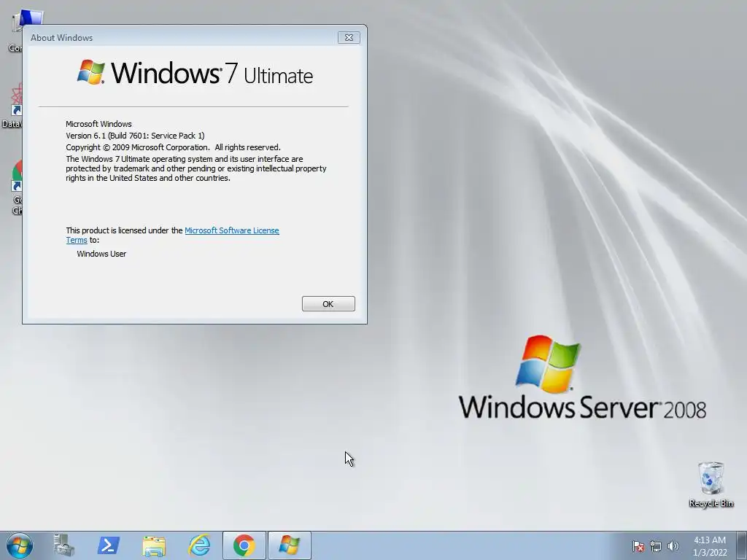Select the About Windows taskbar button
The image size is (747, 560).
(x=289, y=545)
